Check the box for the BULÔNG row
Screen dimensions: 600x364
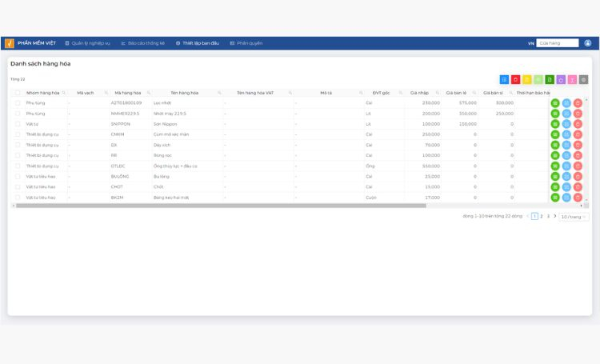[x=18, y=177]
